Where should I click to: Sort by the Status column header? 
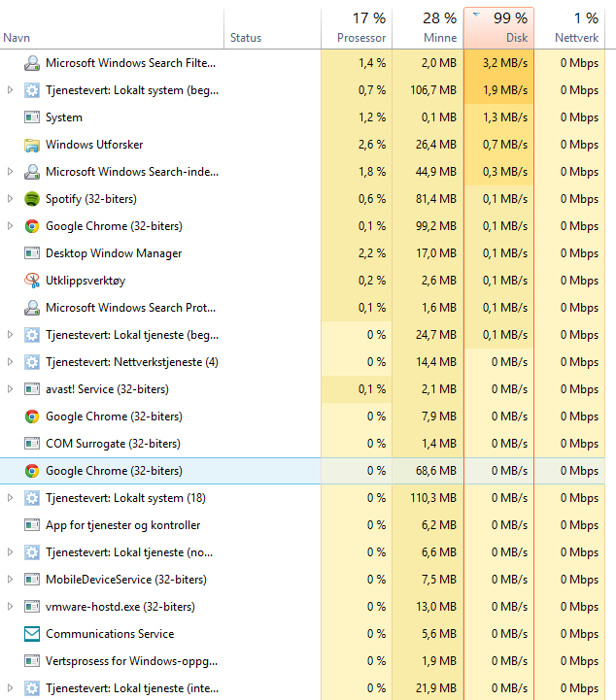[272, 28]
